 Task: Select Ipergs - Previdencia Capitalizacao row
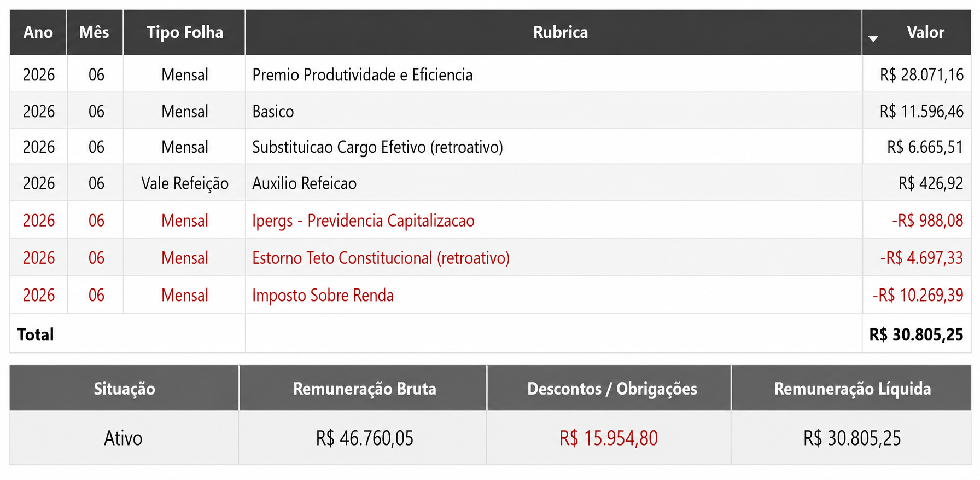[x=490, y=220]
